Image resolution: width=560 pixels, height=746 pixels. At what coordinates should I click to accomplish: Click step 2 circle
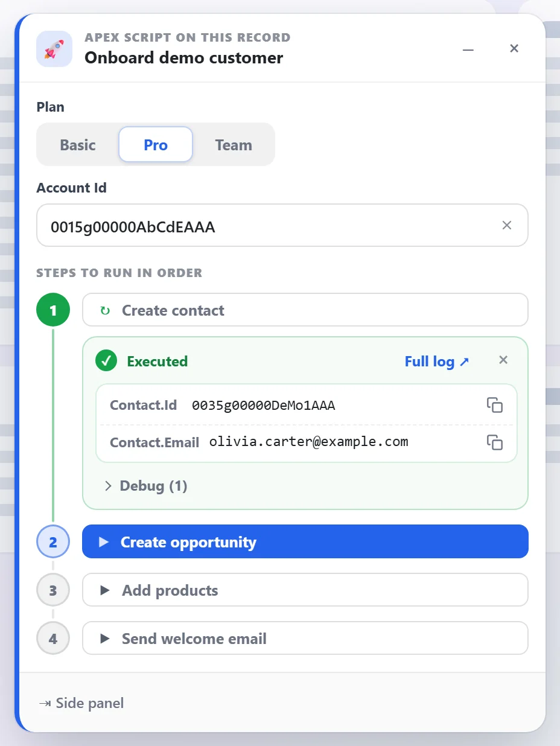pos(53,542)
